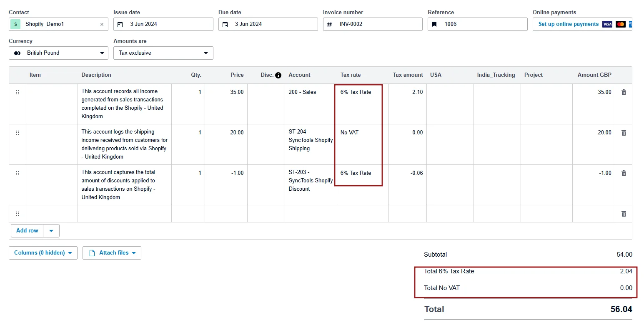
Task: Clear the Shopify_Demo1 contact
Action: pyautogui.click(x=102, y=25)
